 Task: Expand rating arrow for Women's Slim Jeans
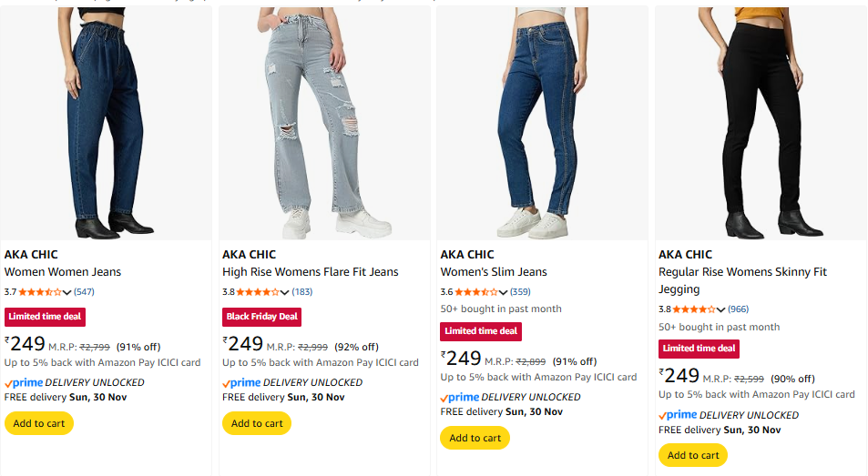coord(503,292)
